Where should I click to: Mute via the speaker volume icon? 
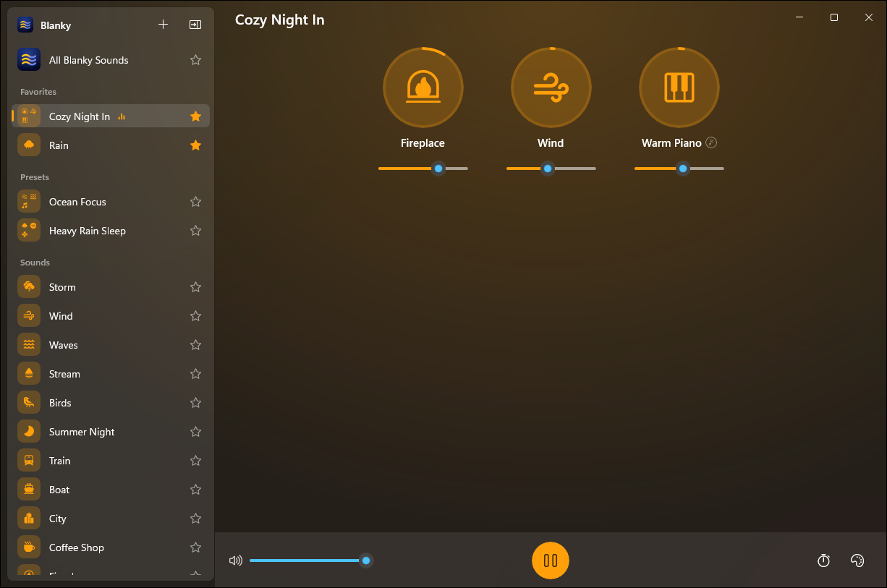pyautogui.click(x=235, y=561)
